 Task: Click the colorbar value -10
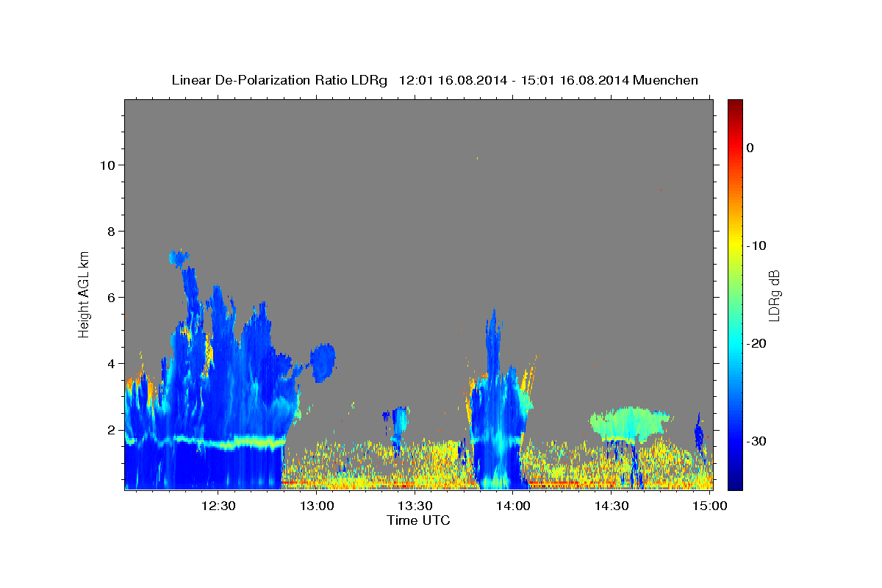click(756, 245)
